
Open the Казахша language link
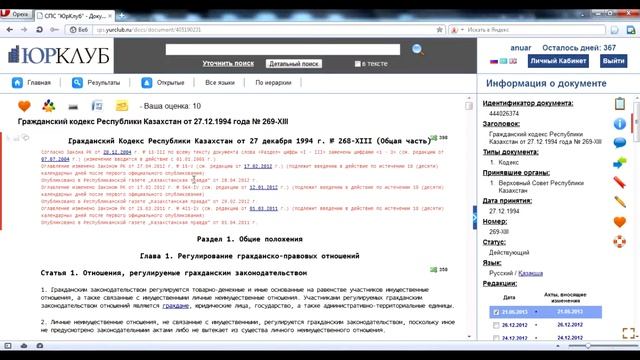coord(530,273)
